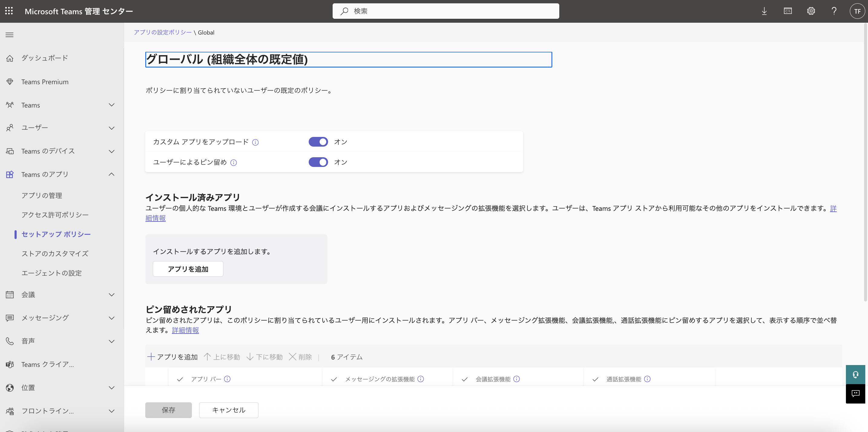This screenshot has width=868, height=432.
Task: Toggle off ユーザーによるピン留め switch
Action: (x=318, y=162)
